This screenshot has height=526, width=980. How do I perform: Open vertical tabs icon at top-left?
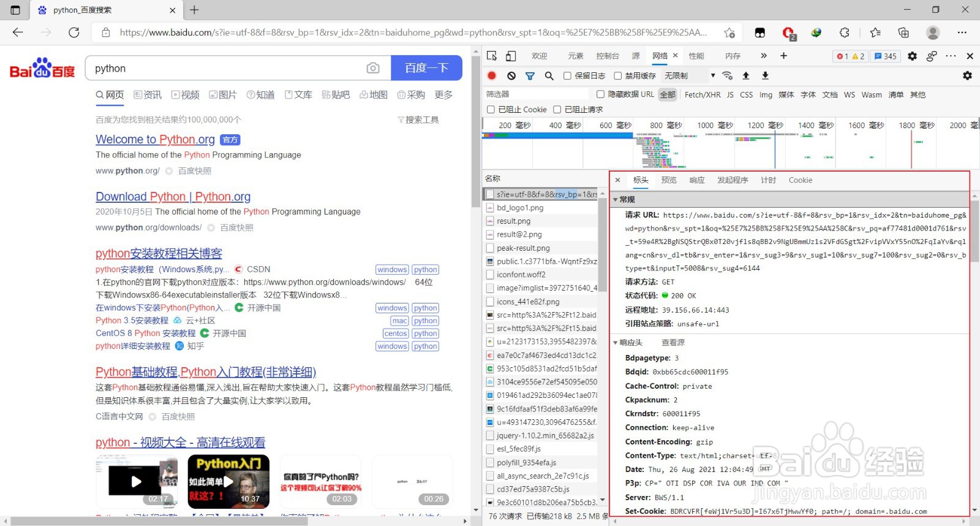(15, 10)
